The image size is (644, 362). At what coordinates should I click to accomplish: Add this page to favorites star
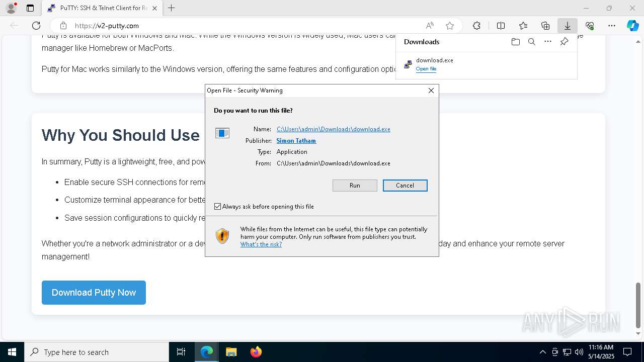click(x=450, y=26)
